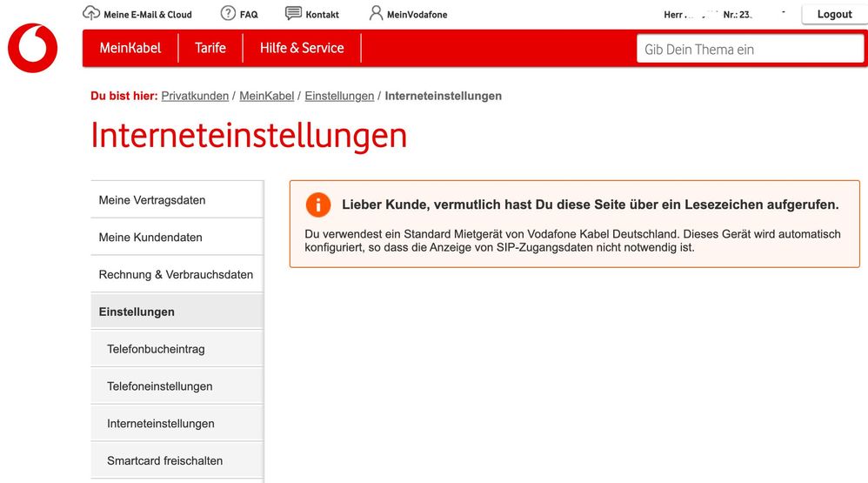Open Telefoneinstellungen sidebar item
Screen dimensions: 868x483
point(177,386)
